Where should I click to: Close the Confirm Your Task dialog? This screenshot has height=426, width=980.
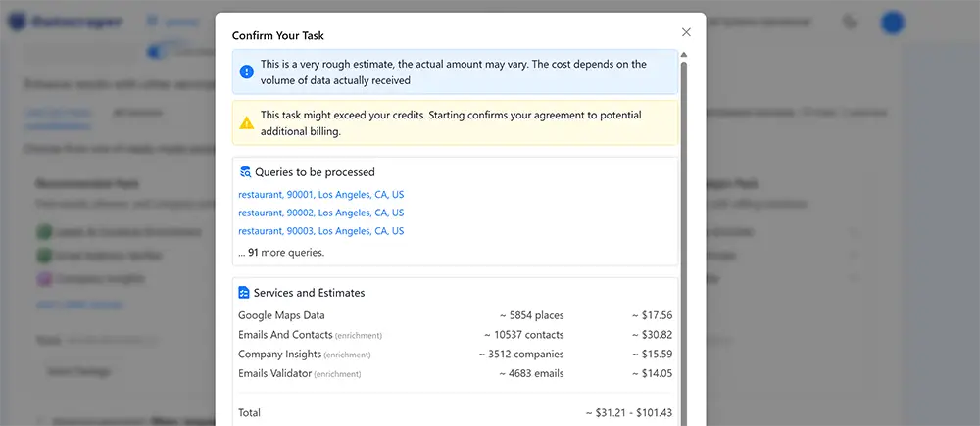pyautogui.click(x=686, y=32)
